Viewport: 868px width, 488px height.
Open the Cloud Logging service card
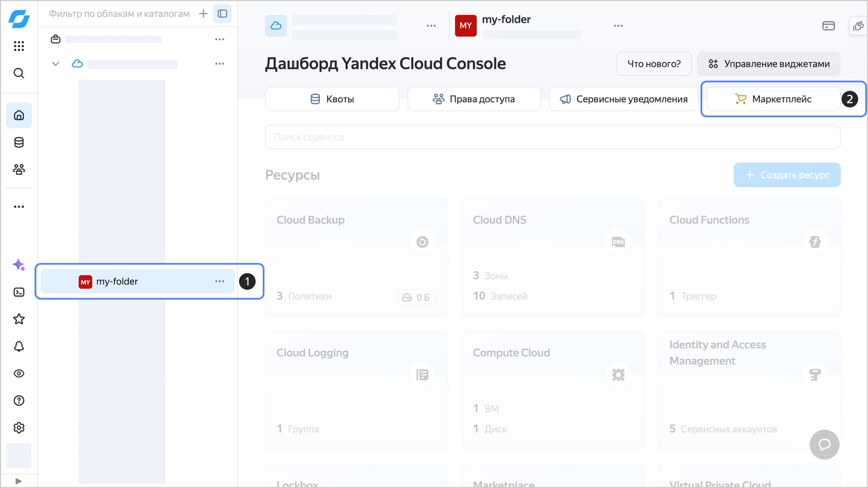pos(357,390)
